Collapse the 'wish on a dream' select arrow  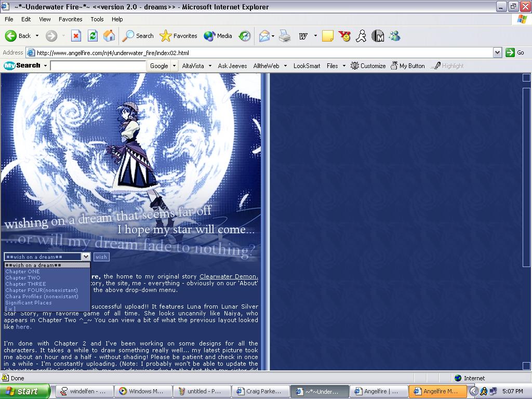pos(86,257)
